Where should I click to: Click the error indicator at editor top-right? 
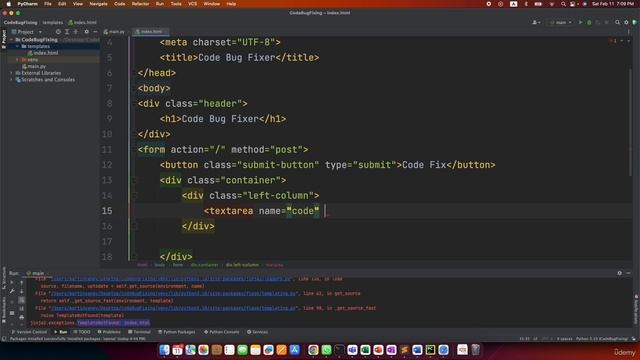(x=613, y=41)
